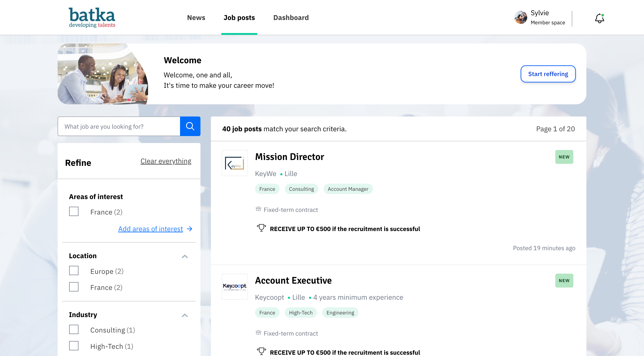Viewport: 644px width, 356px height.
Task: Tick the Europe location checkbox
Action: point(74,271)
